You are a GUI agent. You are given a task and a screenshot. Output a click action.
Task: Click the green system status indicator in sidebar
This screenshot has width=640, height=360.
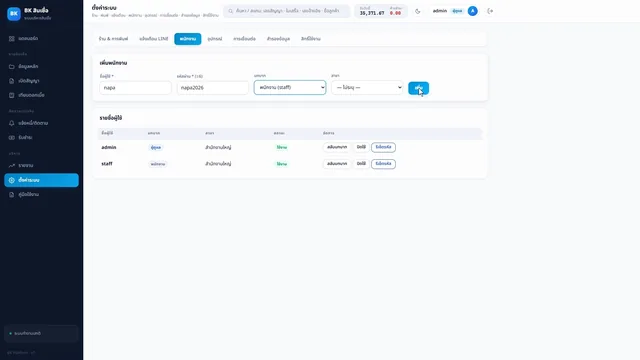[x=11, y=333]
